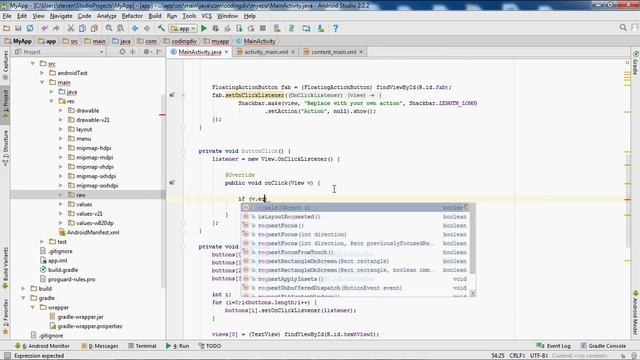The image size is (640, 360).
Task: Redo action with the toolbar arrow
Action: [x=56, y=28]
